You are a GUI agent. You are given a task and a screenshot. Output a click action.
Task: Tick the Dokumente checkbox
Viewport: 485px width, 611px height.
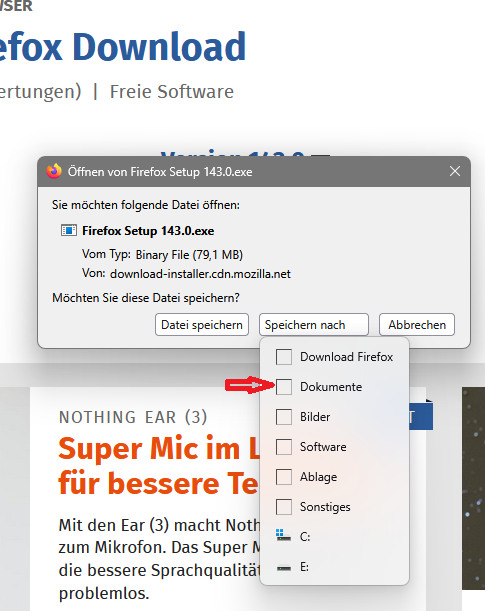tap(284, 387)
